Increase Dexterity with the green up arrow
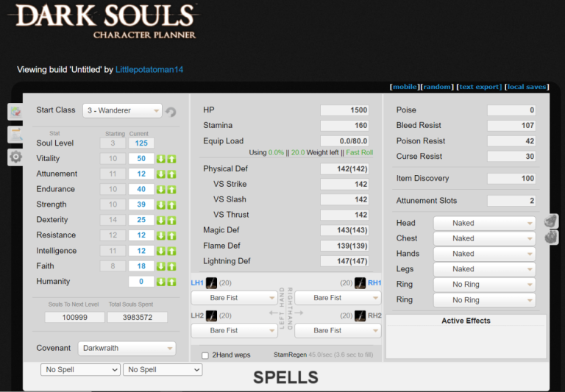 click(171, 220)
